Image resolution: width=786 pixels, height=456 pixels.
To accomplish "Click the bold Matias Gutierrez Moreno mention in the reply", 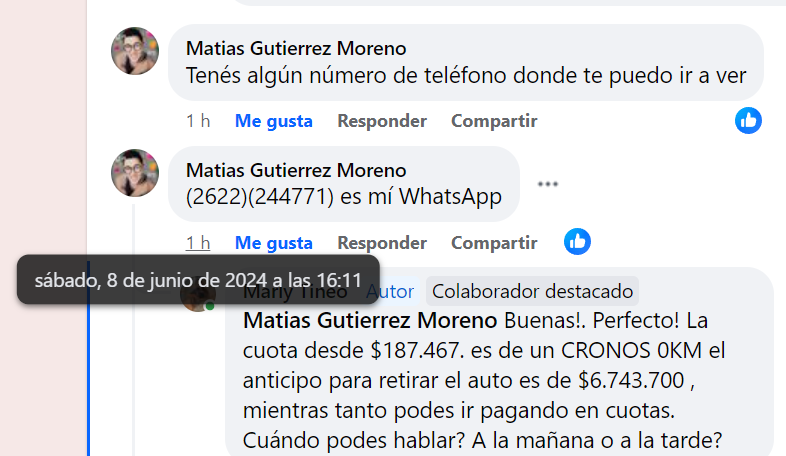I will pyautogui.click(x=370, y=321).
